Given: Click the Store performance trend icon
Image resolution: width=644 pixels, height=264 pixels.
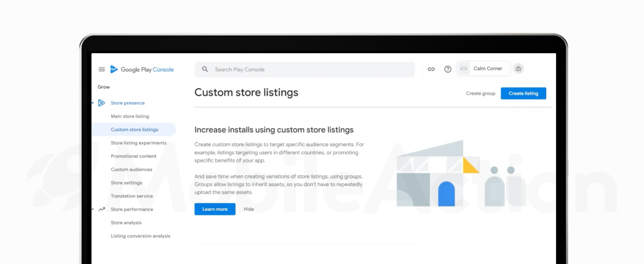Looking at the screenshot, I should 101,209.
